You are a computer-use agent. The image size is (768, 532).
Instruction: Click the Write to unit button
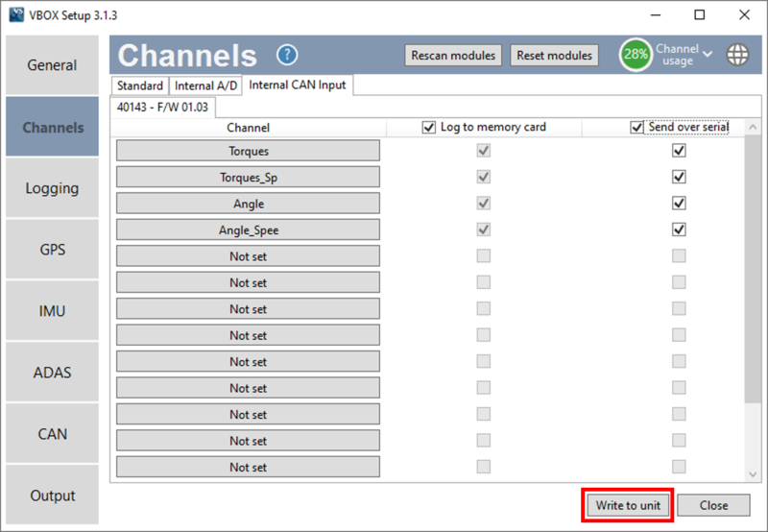click(x=628, y=505)
